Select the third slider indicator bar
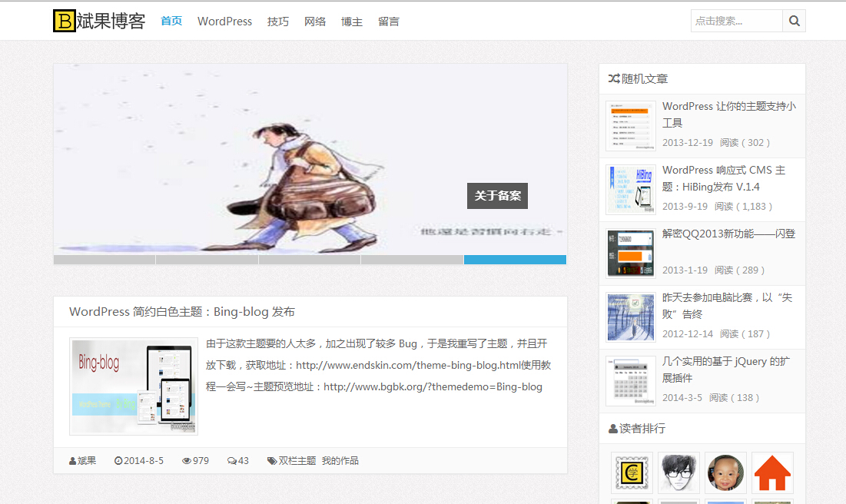The width and height of the screenshot is (846, 504). click(x=310, y=260)
